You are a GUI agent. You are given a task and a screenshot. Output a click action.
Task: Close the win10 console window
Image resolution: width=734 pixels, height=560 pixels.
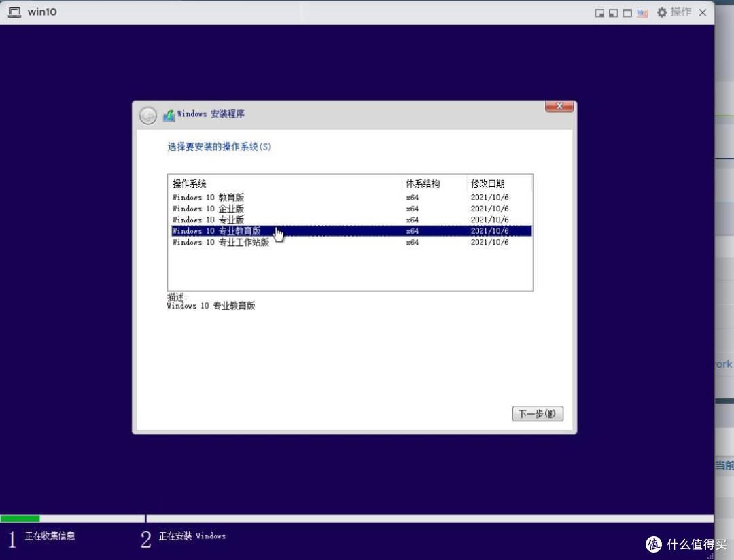[703, 13]
